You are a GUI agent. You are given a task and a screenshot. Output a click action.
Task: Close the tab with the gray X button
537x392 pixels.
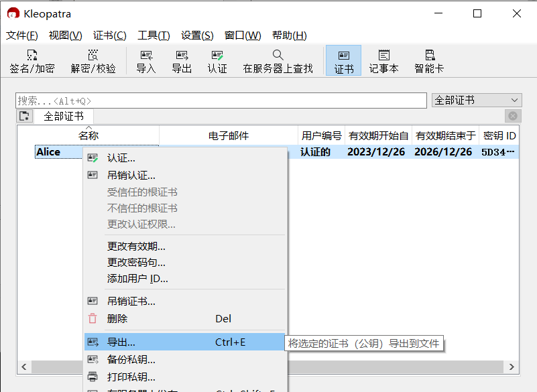(513, 116)
